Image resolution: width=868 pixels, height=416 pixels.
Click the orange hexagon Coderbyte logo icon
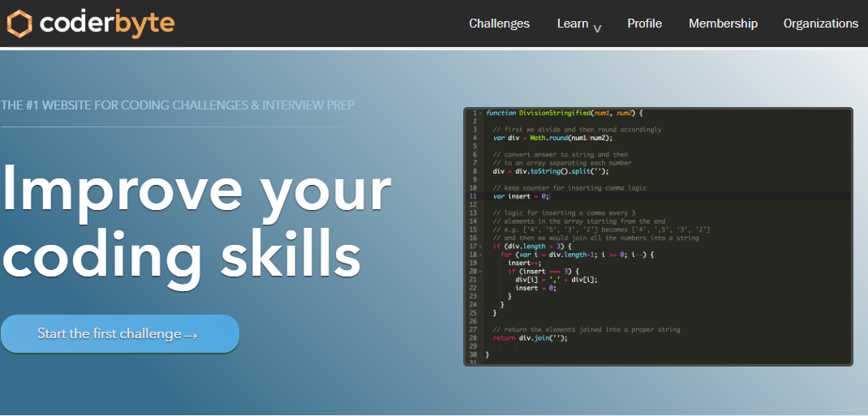(19, 24)
